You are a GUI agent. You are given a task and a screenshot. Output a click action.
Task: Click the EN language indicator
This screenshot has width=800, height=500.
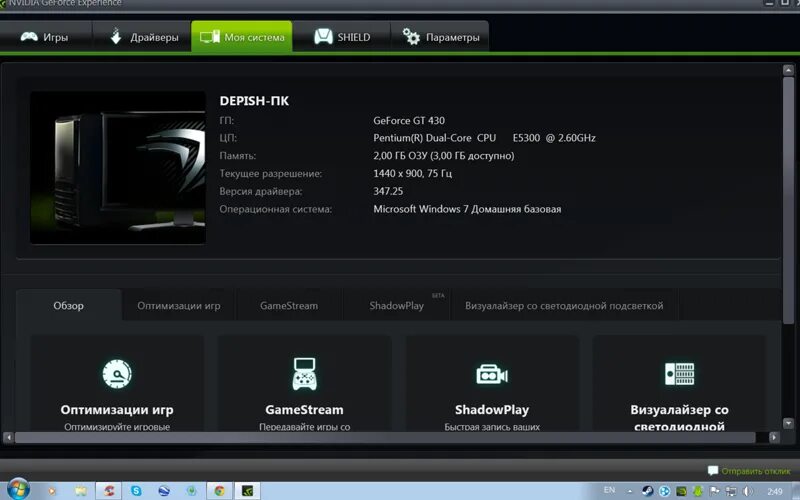[x=609, y=490]
